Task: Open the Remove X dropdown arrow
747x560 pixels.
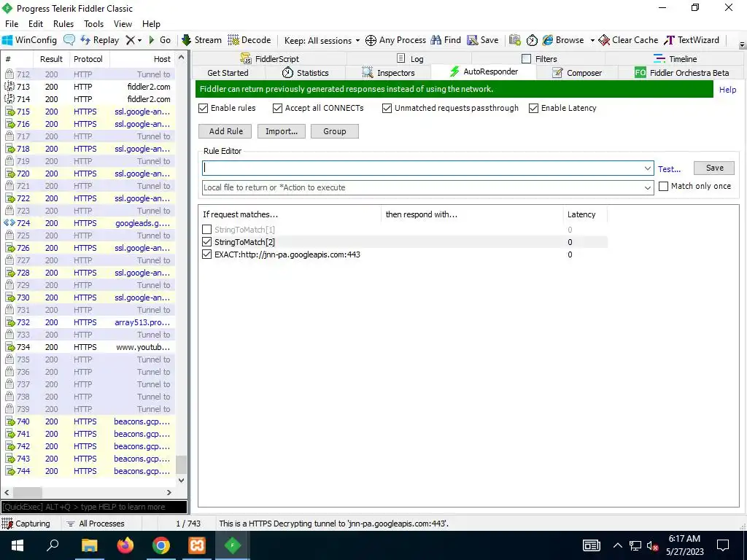Action: pos(139,41)
